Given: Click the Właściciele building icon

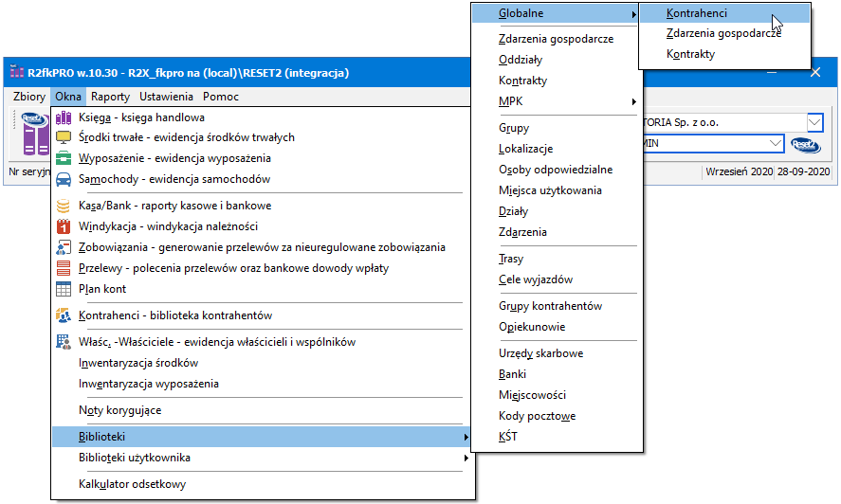Looking at the screenshot, I should pos(64,342).
